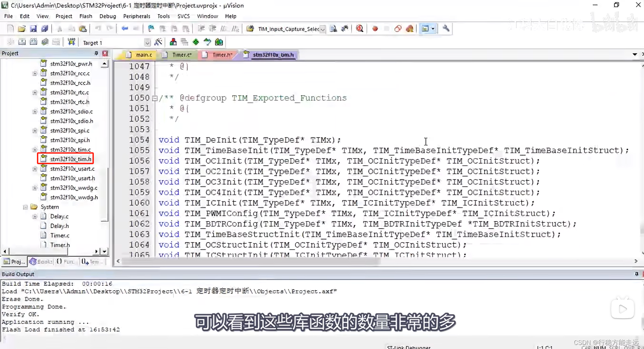Image resolution: width=644 pixels, height=349 pixels.
Task: Collapse the comment fold at line 1050
Action: [x=155, y=98]
